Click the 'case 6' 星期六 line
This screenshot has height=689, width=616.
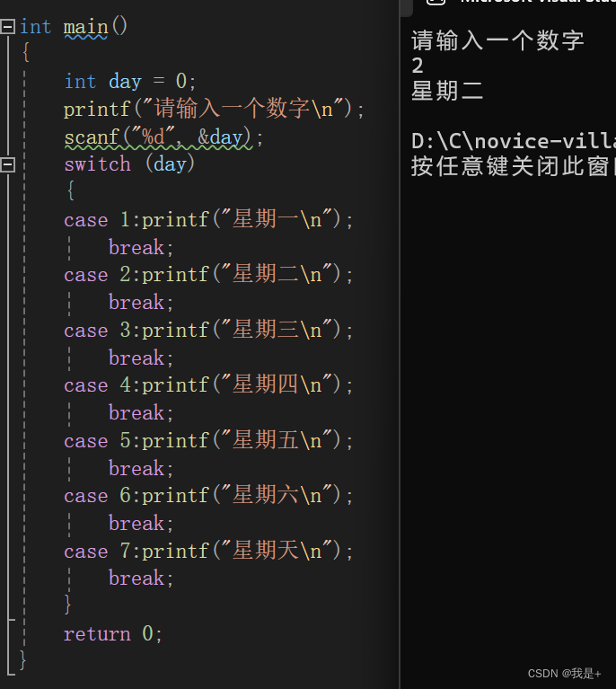208,496
